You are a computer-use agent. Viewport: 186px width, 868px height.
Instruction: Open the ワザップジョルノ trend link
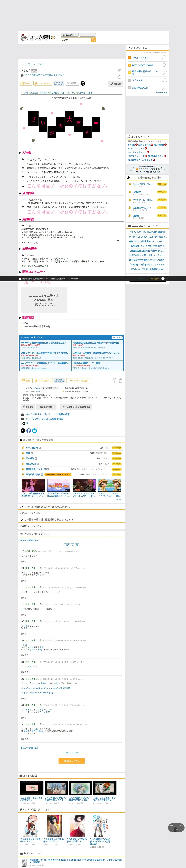tap(136, 148)
